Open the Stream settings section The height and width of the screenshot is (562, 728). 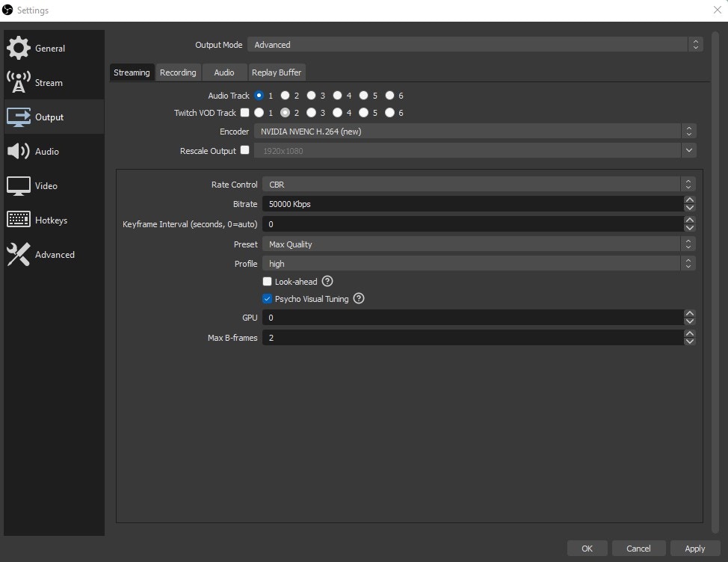[x=49, y=82]
